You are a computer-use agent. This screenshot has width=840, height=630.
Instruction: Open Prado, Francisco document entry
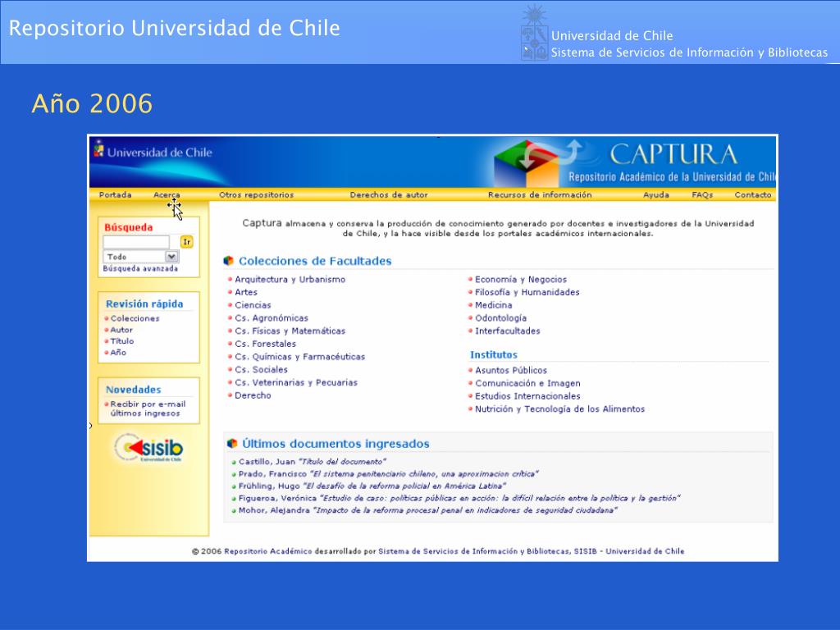click(x=388, y=474)
